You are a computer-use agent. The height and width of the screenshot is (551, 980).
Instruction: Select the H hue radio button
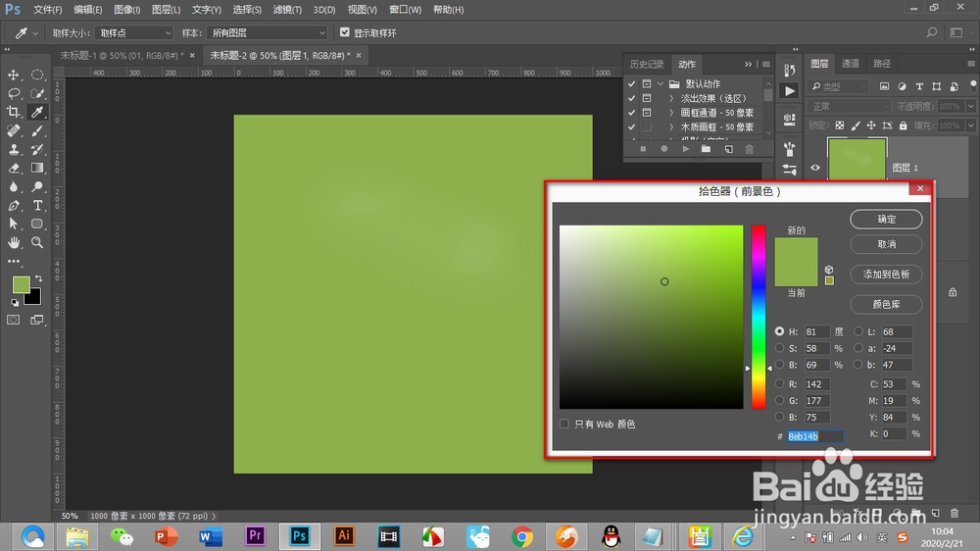779,331
